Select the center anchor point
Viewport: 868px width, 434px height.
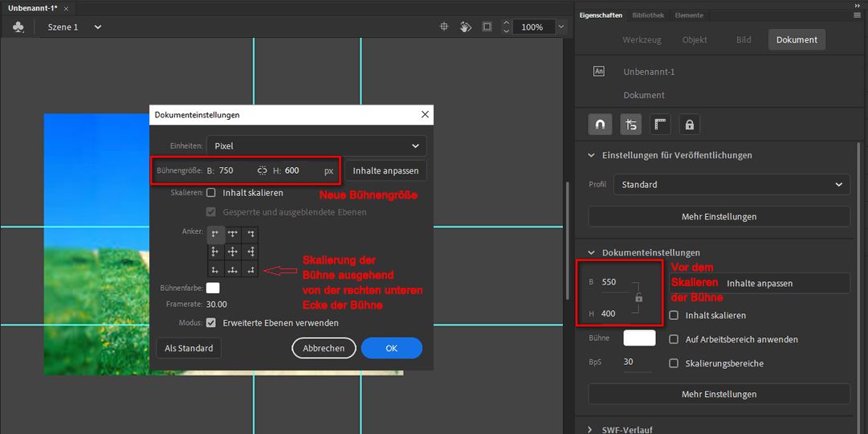pyautogui.click(x=233, y=252)
